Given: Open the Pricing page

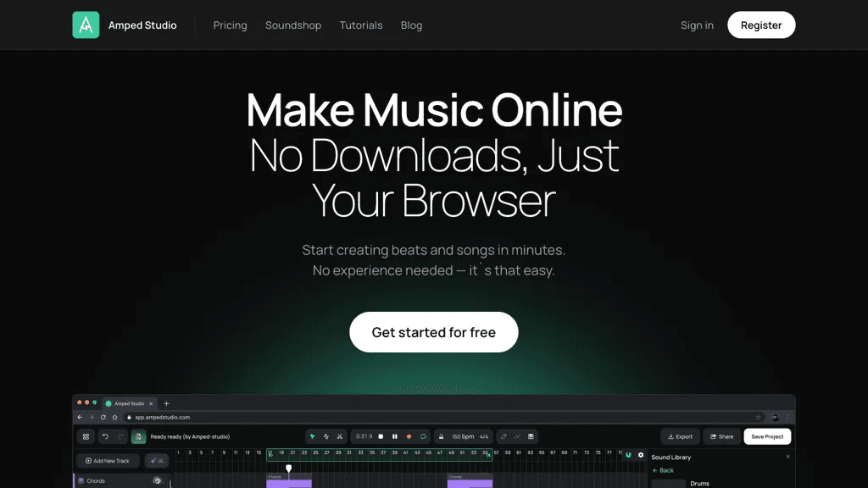Looking at the screenshot, I should pos(231,25).
